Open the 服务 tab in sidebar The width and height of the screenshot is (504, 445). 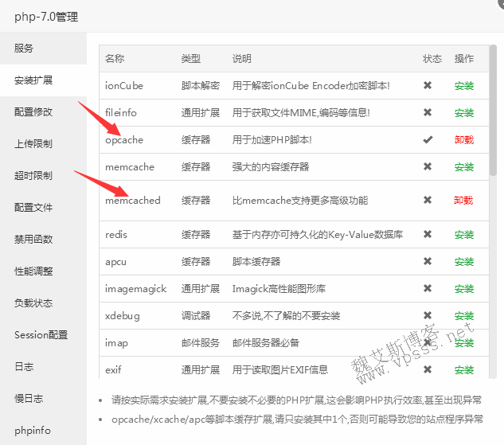tap(24, 48)
